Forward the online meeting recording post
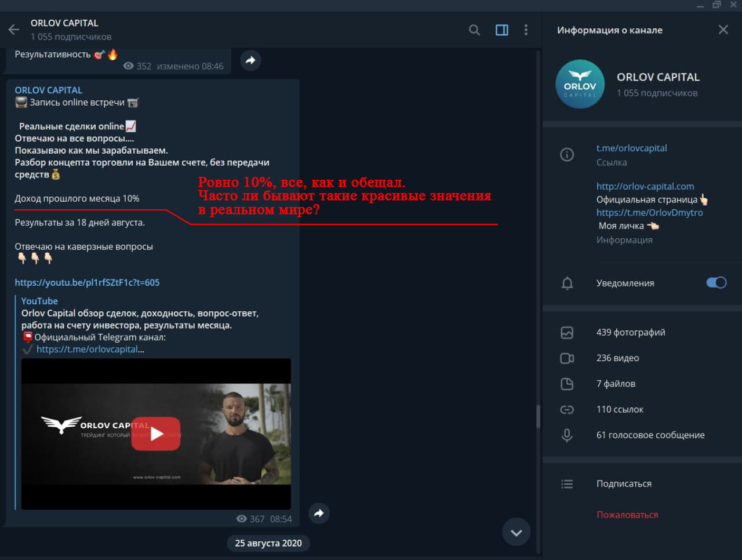Image resolution: width=742 pixels, height=560 pixels. 318,513
